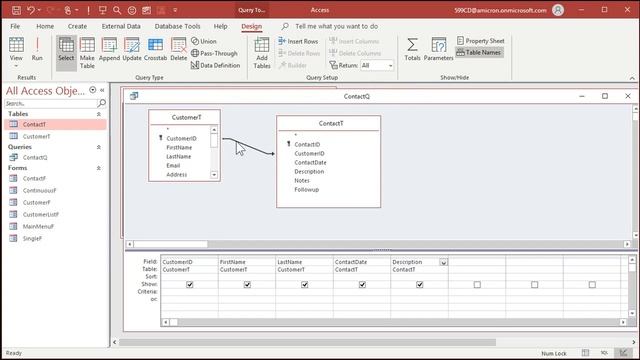640x360 pixels.
Task: Open the All Access Objects menu arrow
Action: click(93, 90)
